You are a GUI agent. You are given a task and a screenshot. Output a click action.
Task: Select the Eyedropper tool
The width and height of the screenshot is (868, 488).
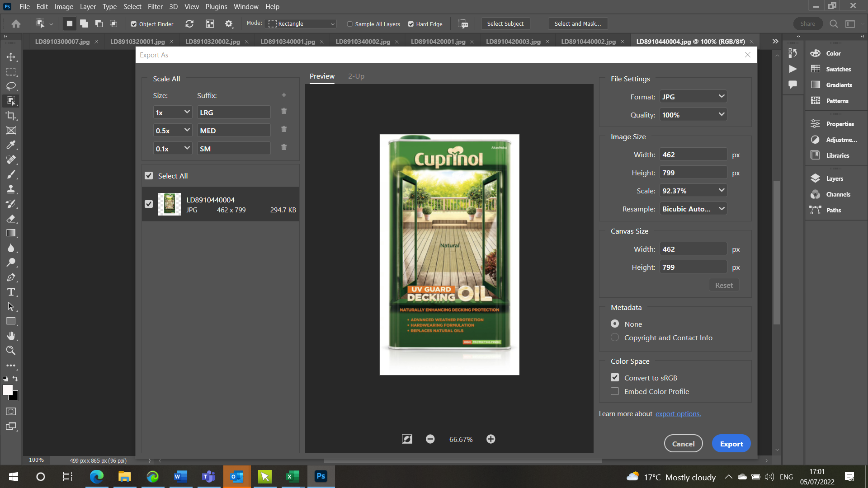tap(11, 145)
